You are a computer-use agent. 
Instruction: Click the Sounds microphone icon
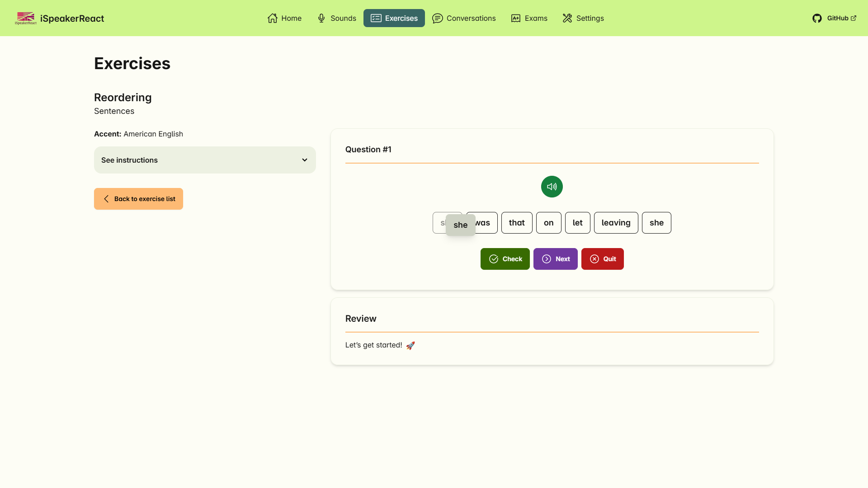tap(321, 18)
